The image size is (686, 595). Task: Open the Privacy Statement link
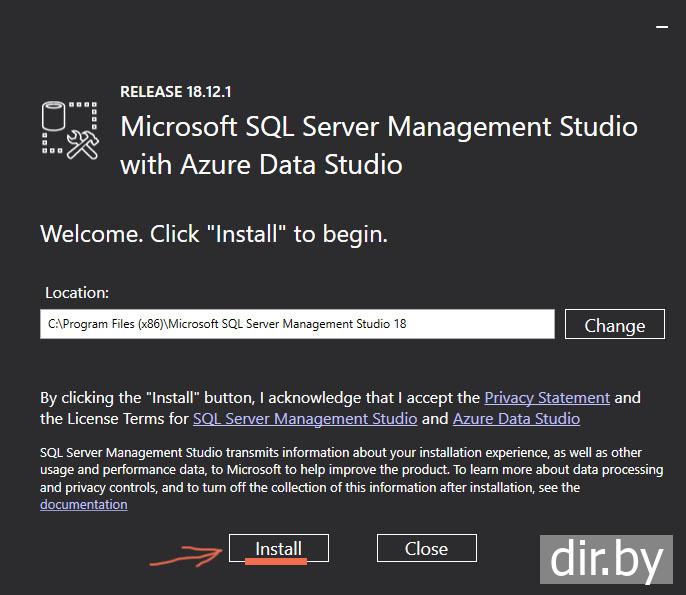tap(547, 397)
